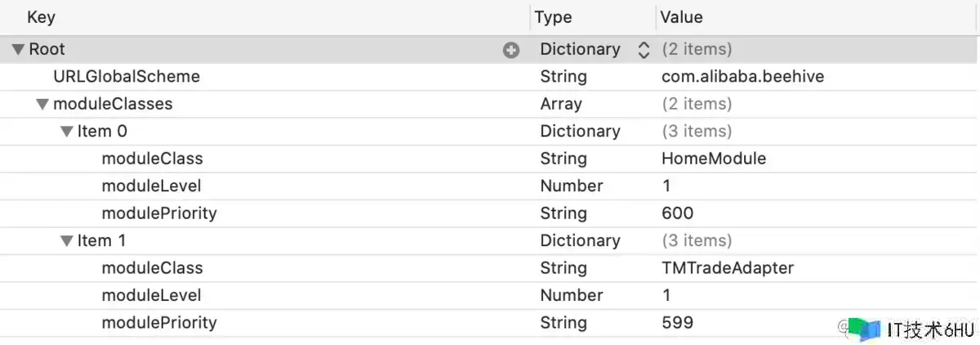This screenshot has height=345, width=980.
Task: Click the Value column header
Action: point(681,17)
